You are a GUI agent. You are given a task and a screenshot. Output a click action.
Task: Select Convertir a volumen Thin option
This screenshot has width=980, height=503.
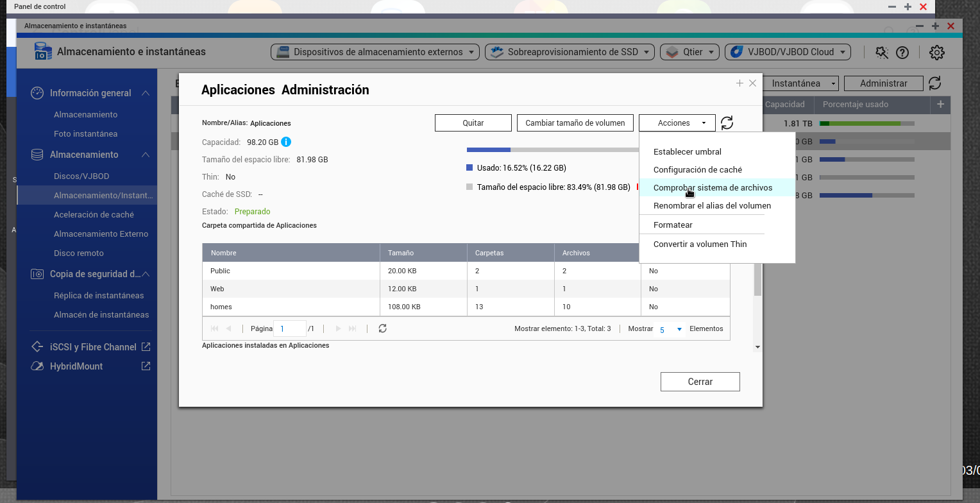tap(700, 244)
